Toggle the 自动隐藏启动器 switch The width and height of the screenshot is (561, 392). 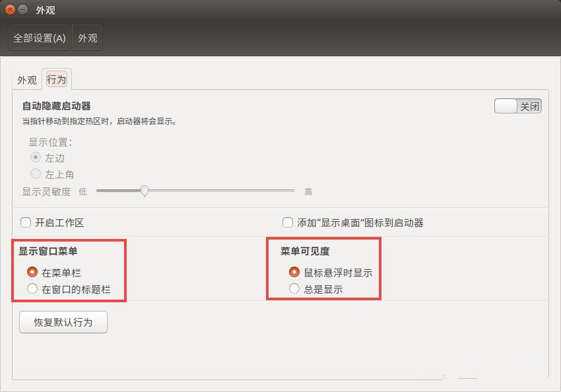pyautogui.click(x=517, y=106)
